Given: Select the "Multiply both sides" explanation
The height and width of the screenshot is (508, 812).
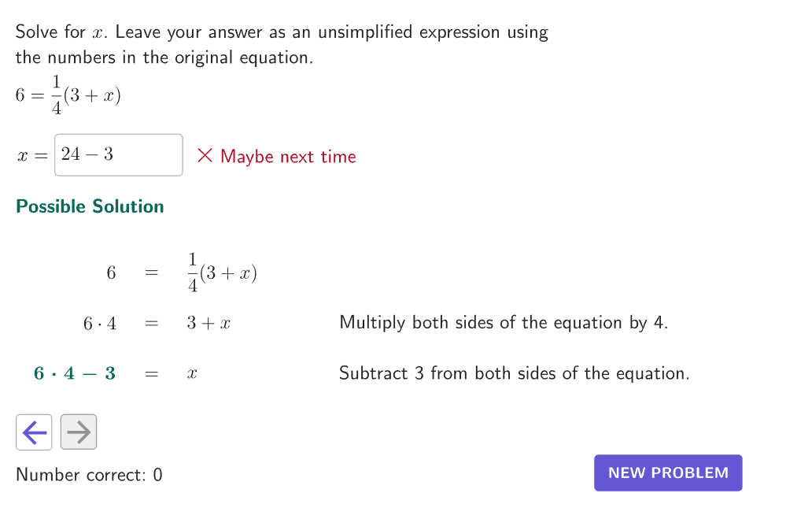Looking at the screenshot, I should 504,322.
